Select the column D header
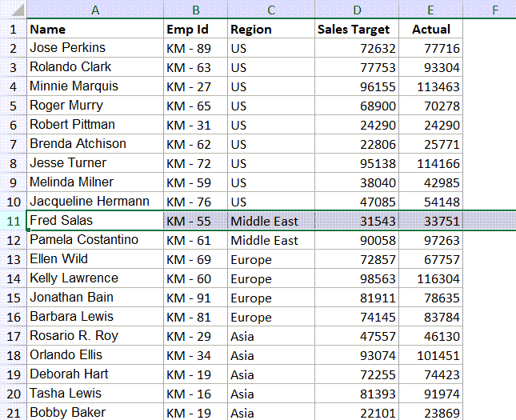The image size is (516, 420). pyautogui.click(x=356, y=10)
